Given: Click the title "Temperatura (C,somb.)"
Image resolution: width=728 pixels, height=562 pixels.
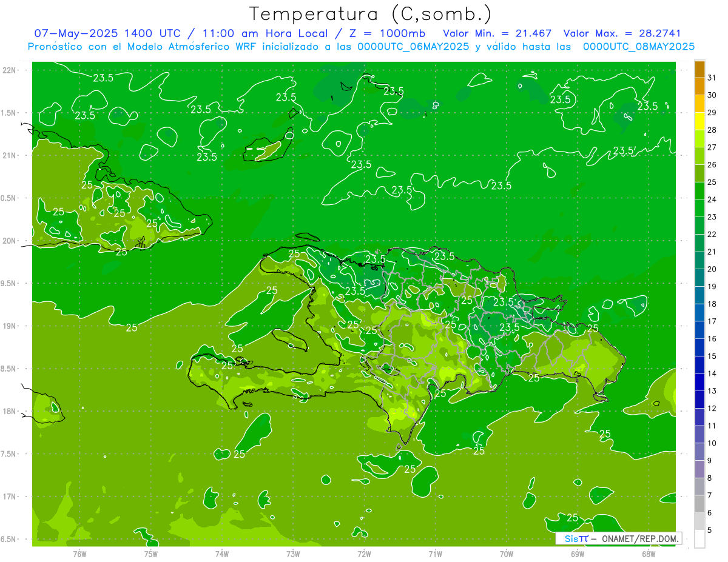Looking at the screenshot, I should [371, 13].
